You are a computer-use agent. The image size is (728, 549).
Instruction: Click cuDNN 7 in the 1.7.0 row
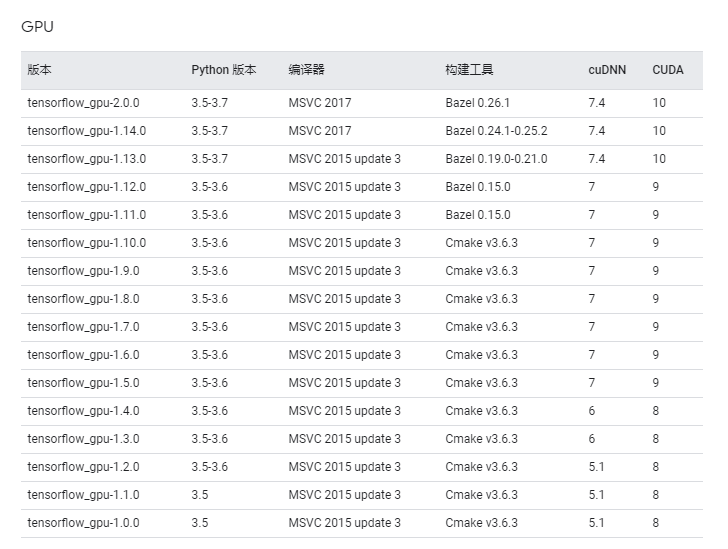(x=592, y=327)
